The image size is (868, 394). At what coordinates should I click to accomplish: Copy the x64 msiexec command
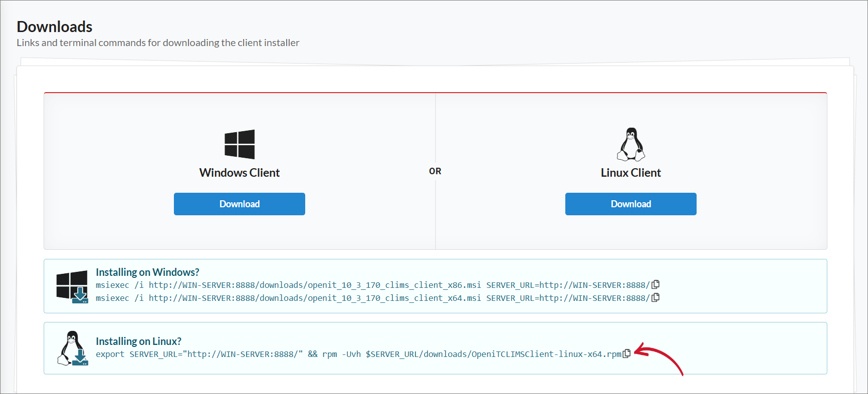coord(656,297)
